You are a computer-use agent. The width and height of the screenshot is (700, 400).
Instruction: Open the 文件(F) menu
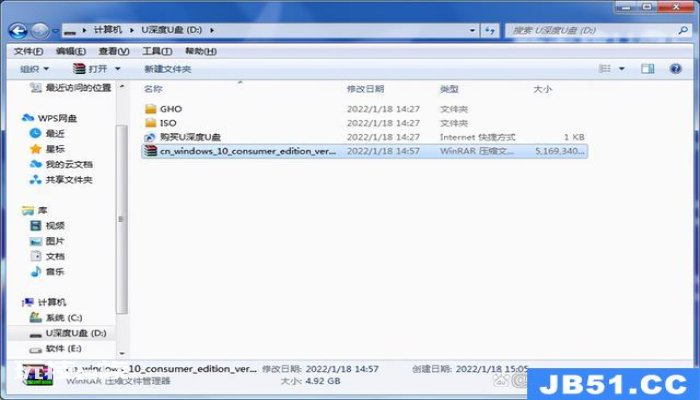click(28, 51)
